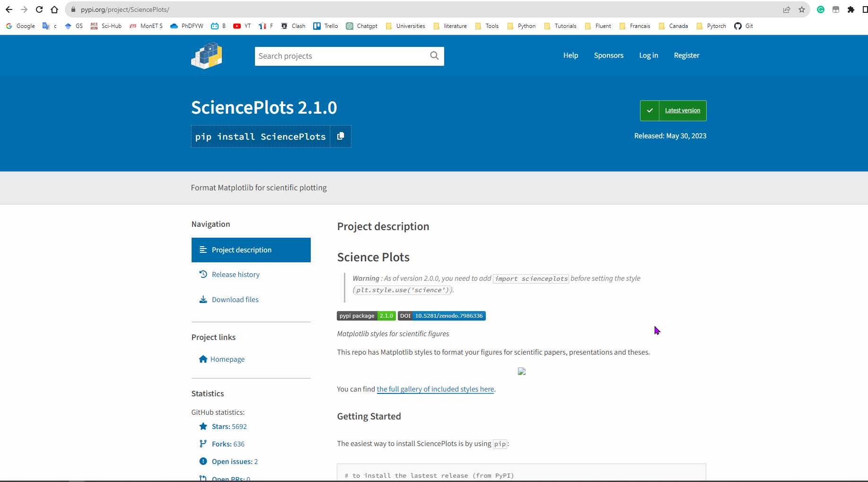Open the MonETS bookmark
The height and width of the screenshot is (482, 868).
pos(146,26)
